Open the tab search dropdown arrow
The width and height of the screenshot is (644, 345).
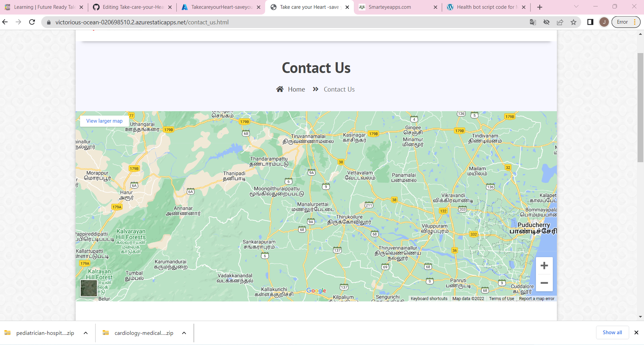pyautogui.click(x=576, y=7)
